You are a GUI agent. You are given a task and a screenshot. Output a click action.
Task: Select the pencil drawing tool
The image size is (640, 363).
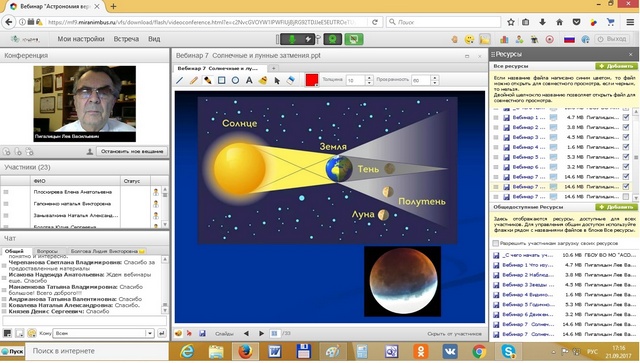pos(194,80)
